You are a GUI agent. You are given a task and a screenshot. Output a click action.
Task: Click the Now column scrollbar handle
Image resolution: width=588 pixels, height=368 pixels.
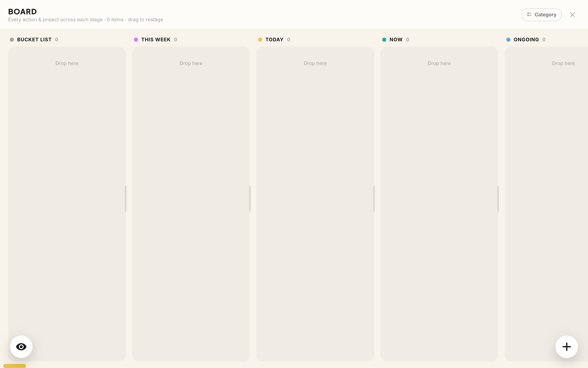tap(498, 199)
